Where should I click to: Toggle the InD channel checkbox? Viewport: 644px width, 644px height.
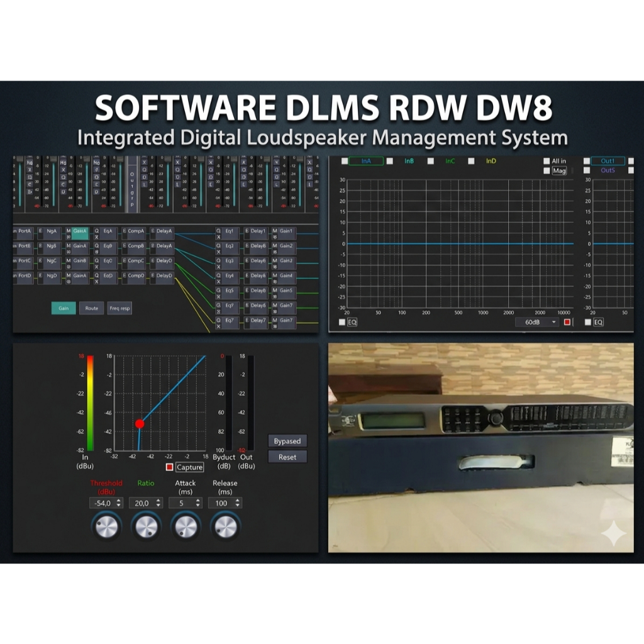[471, 161]
